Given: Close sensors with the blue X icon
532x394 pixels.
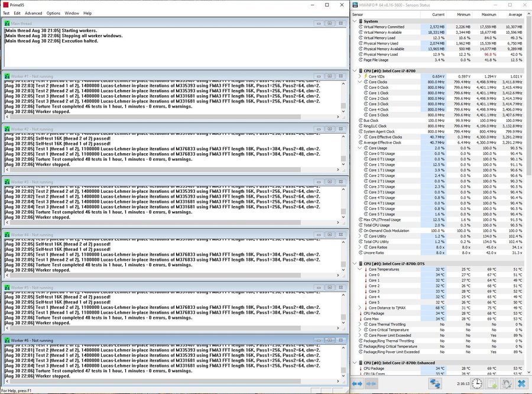Looking at the screenshot, I should coord(522,383).
